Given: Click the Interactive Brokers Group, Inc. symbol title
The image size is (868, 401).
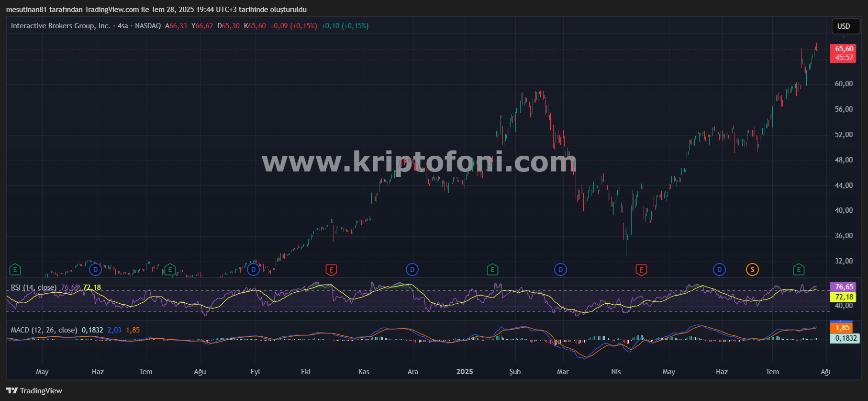Looking at the screenshot, I should pyautogui.click(x=60, y=26).
